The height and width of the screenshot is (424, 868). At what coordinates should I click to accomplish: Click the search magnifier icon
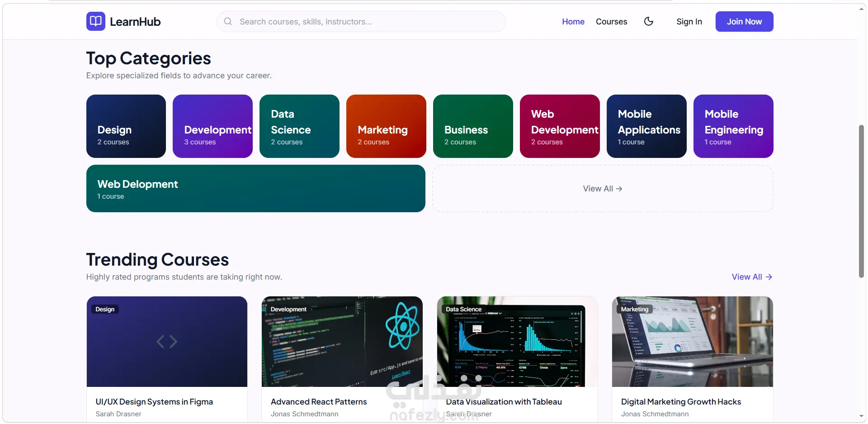click(228, 21)
